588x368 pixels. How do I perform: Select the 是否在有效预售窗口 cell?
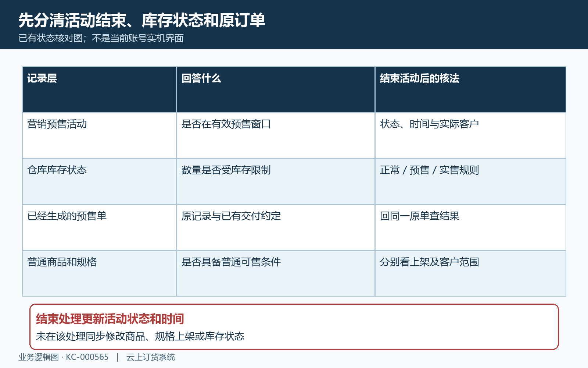[276, 135]
